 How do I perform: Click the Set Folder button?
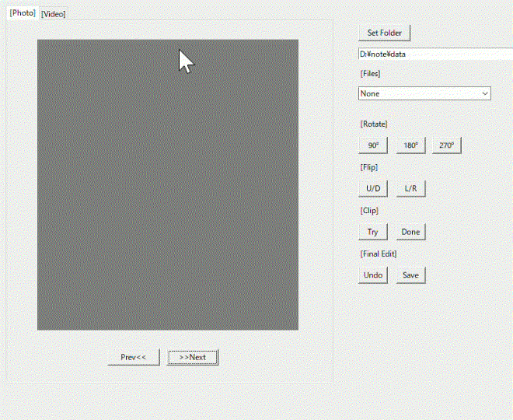[x=385, y=33]
